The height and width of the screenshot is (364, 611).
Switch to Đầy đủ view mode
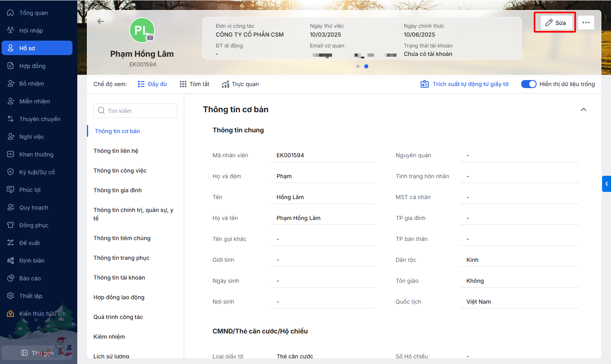click(152, 84)
